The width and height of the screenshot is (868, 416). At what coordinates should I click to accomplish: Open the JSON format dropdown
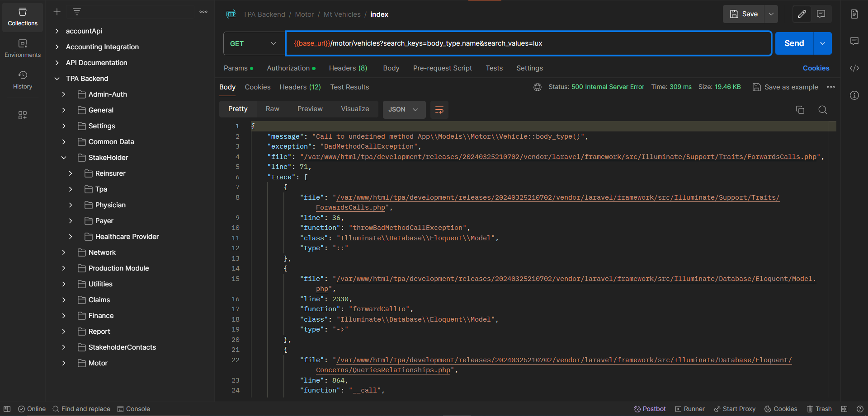pos(404,109)
